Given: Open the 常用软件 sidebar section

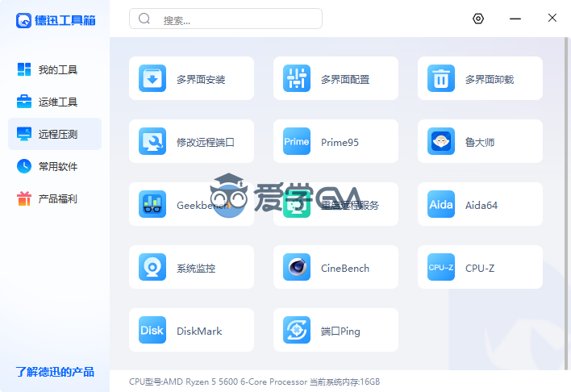Looking at the screenshot, I should (x=55, y=166).
